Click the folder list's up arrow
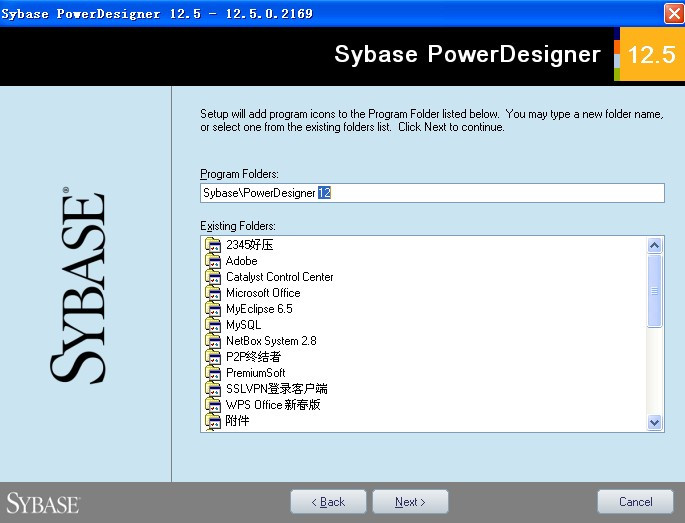Screen dimensions: 685x523 (654, 246)
